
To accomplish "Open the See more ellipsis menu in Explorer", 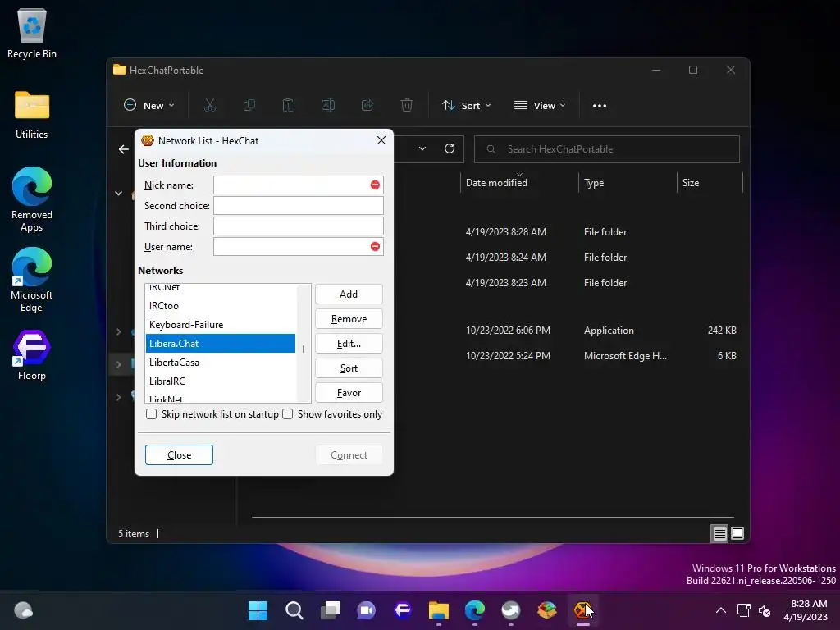I will (x=600, y=106).
